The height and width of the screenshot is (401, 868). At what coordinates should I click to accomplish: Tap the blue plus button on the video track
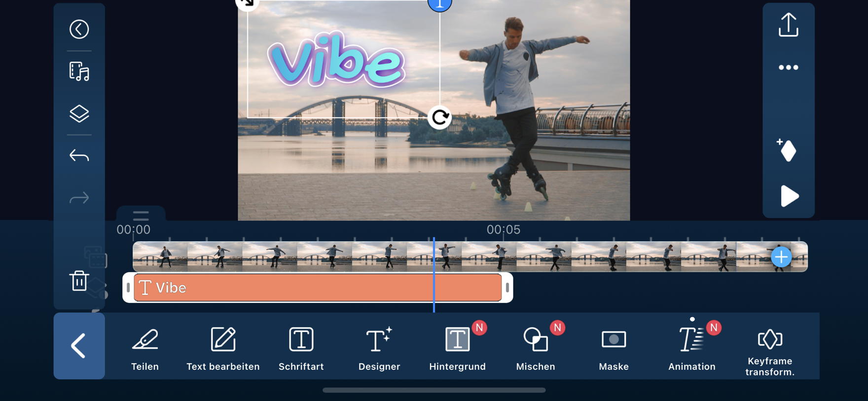click(x=781, y=257)
